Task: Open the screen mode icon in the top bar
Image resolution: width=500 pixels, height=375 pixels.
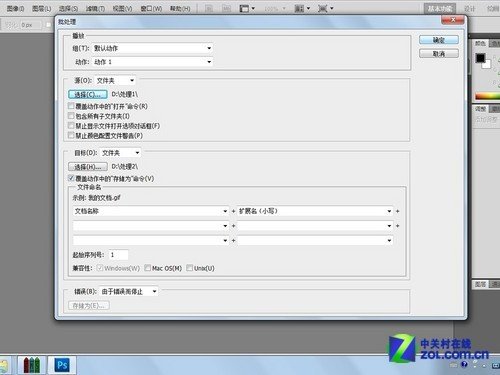Action: [325, 8]
